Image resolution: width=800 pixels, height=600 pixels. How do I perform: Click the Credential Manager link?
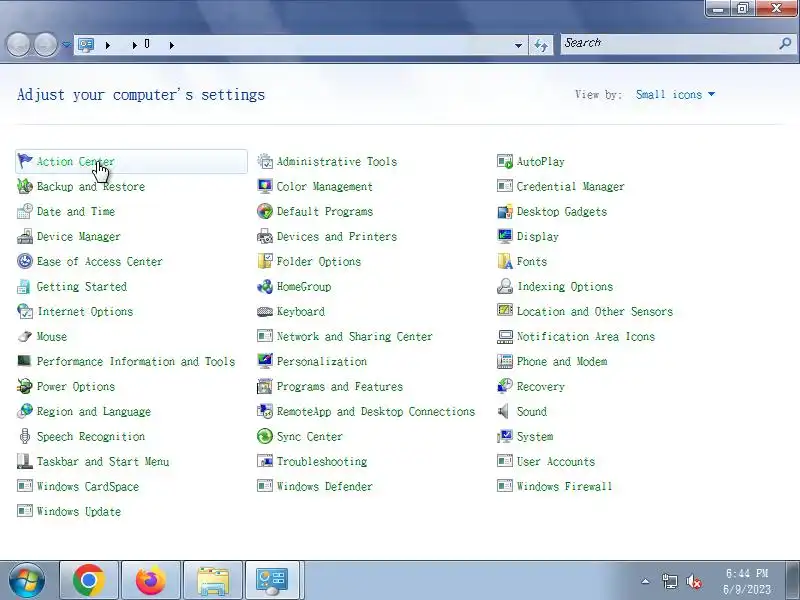point(570,187)
